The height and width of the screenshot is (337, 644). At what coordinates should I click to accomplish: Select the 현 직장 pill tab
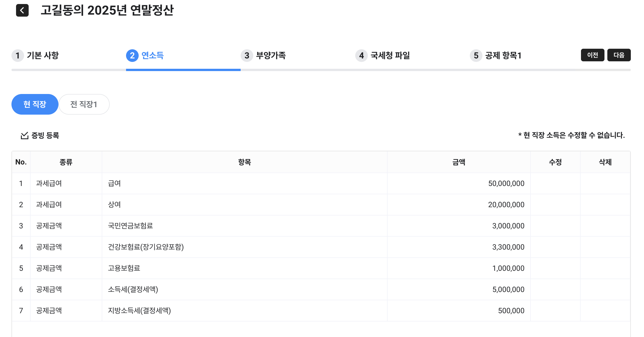point(35,104)
